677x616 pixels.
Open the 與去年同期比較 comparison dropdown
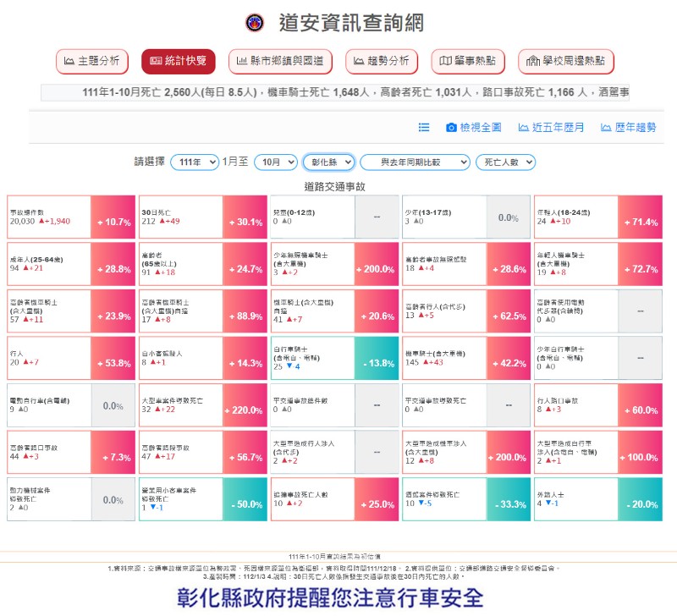point(415,162)
